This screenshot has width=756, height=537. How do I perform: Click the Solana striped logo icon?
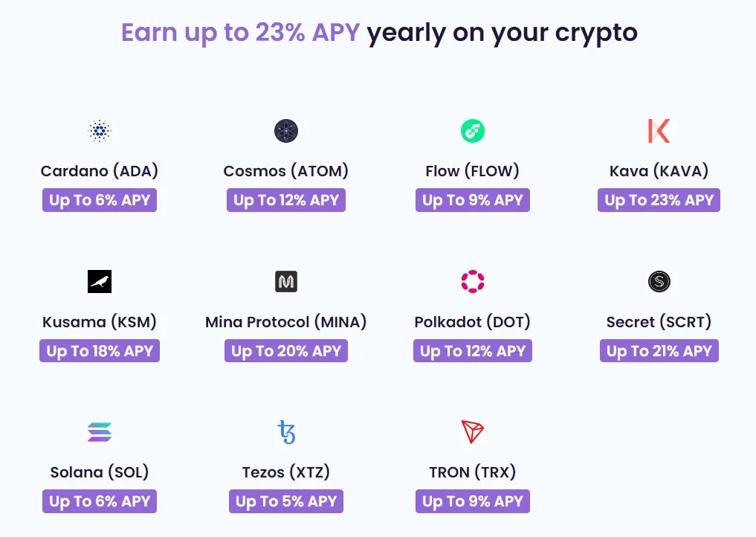99,431
